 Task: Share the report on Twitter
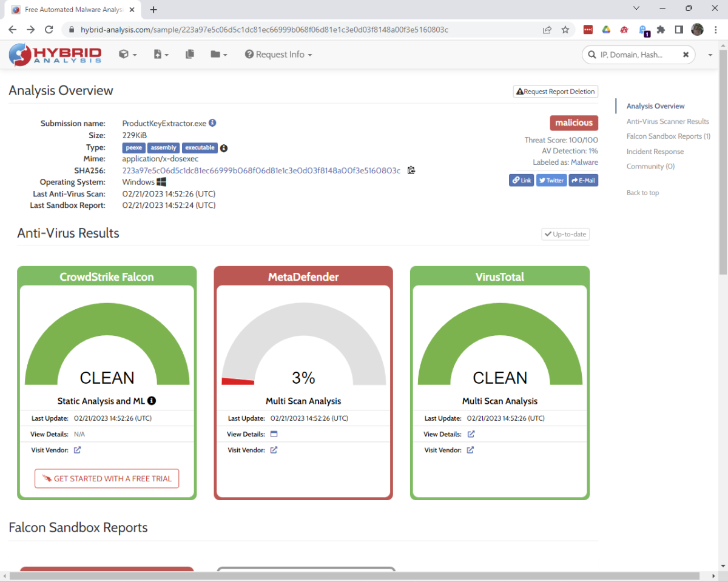551,180
